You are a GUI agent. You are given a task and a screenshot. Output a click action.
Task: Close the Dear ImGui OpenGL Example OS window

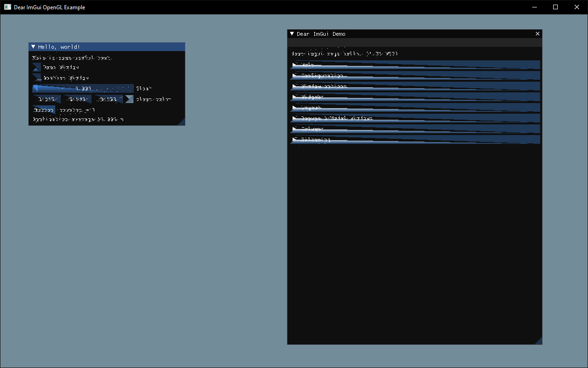[577, 7]
